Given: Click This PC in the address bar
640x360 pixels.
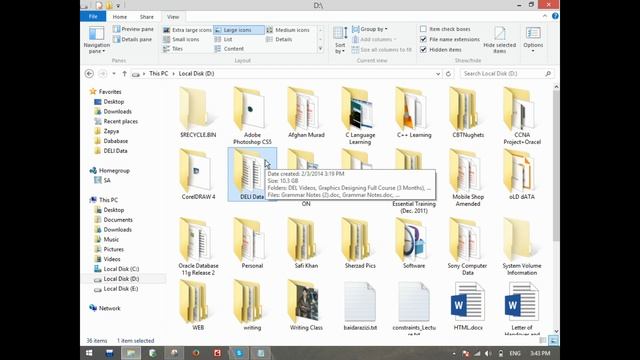Looking at the screenshot, I should pos(158,73).
